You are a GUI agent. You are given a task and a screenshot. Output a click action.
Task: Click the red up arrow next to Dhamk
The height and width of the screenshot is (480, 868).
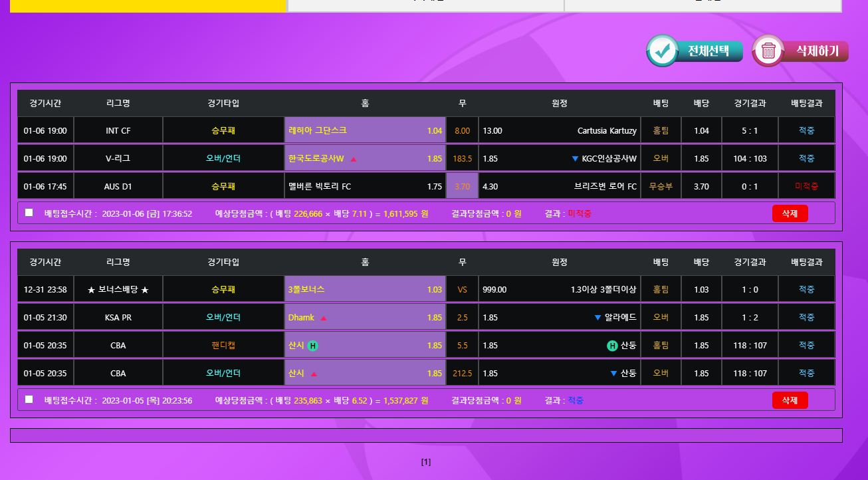tap(324, 318)
